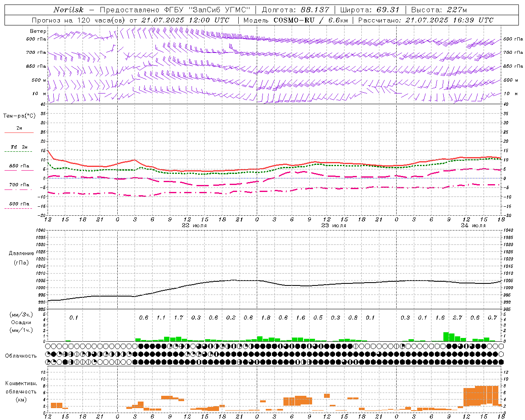Click the Ветер panel label
Image resolution: width=525 pixels, height=420 pixels.
tap(38, 31)
